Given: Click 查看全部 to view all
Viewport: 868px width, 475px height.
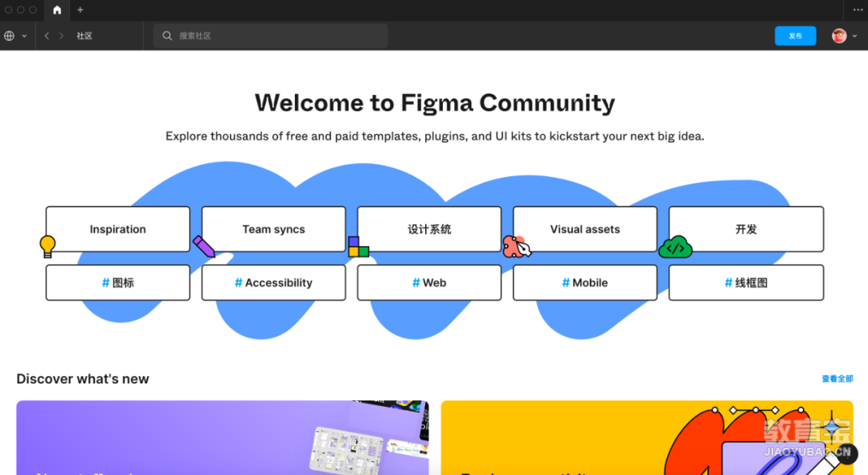Looking at the screenshot, I should 837,379.
